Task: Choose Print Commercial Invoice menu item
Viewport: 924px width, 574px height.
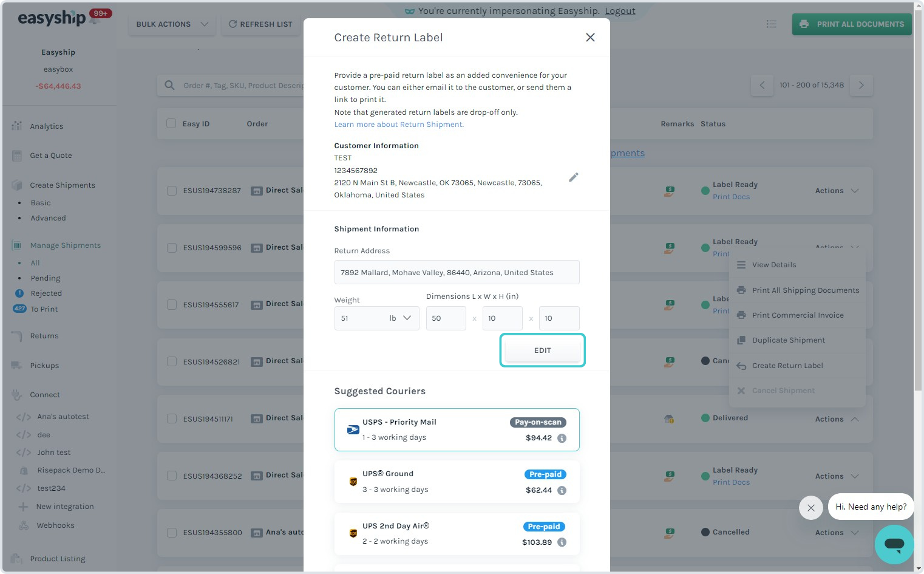Action: [797, 315]
